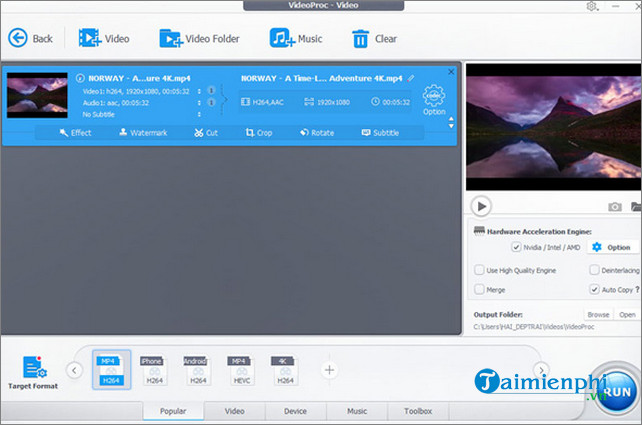
Task: Add a new format preset
Action: [329, 370]
